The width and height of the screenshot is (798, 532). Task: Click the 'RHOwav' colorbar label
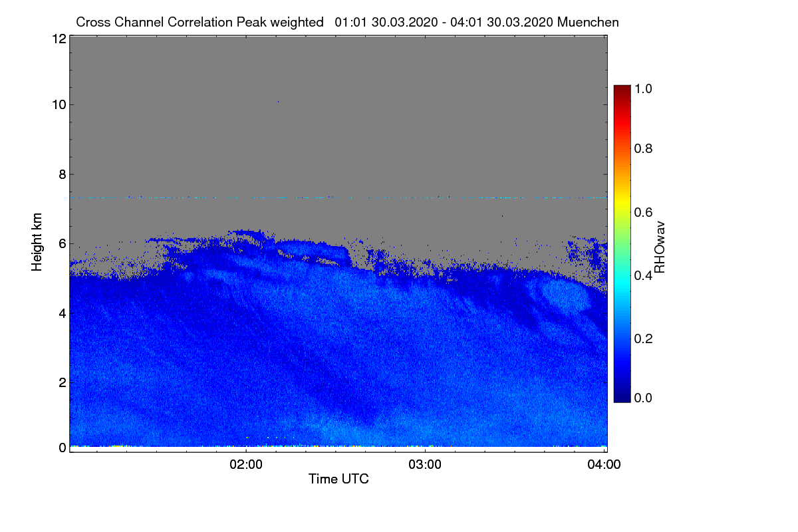tap(660, 247)
